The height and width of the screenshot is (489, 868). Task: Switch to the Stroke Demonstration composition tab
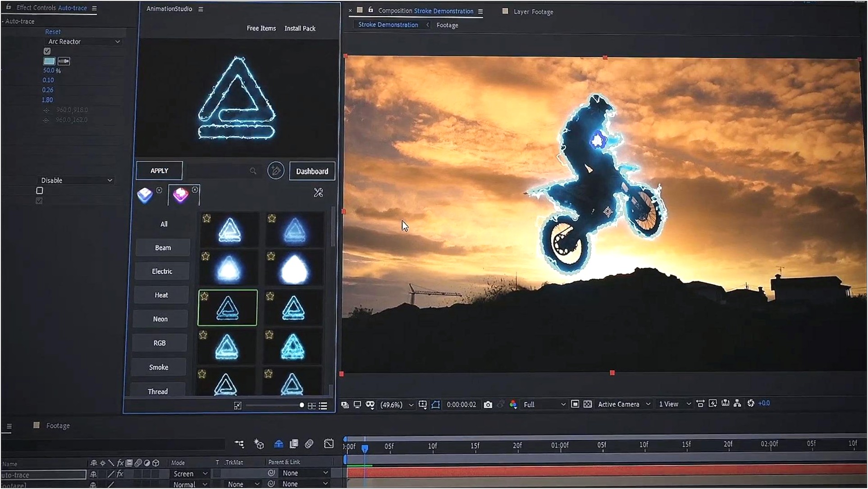click(388, 24)
